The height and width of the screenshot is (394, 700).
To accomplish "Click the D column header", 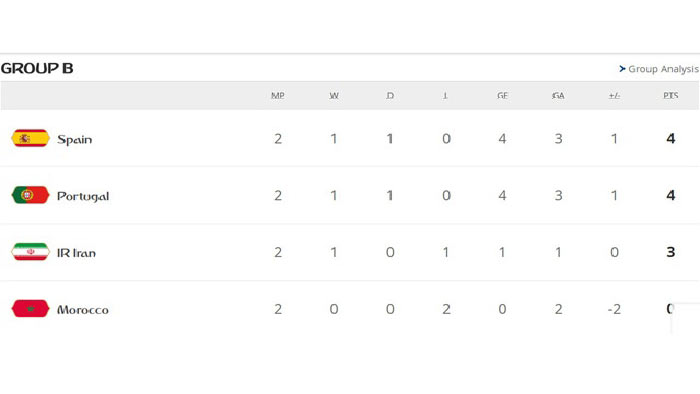I will click(x=390, y=95).
